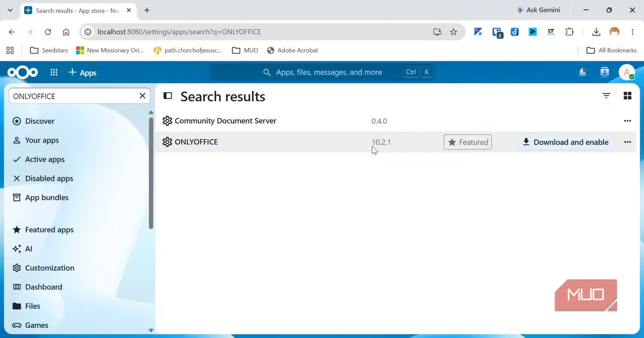644x338 pixels.
Task: Open the contacts menu icon
Action: coord(605,72)
